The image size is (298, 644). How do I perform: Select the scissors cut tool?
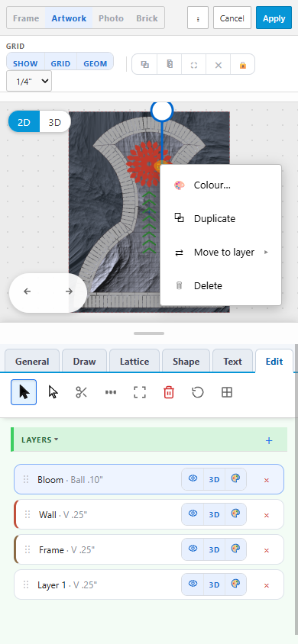(x=82, y=392)
